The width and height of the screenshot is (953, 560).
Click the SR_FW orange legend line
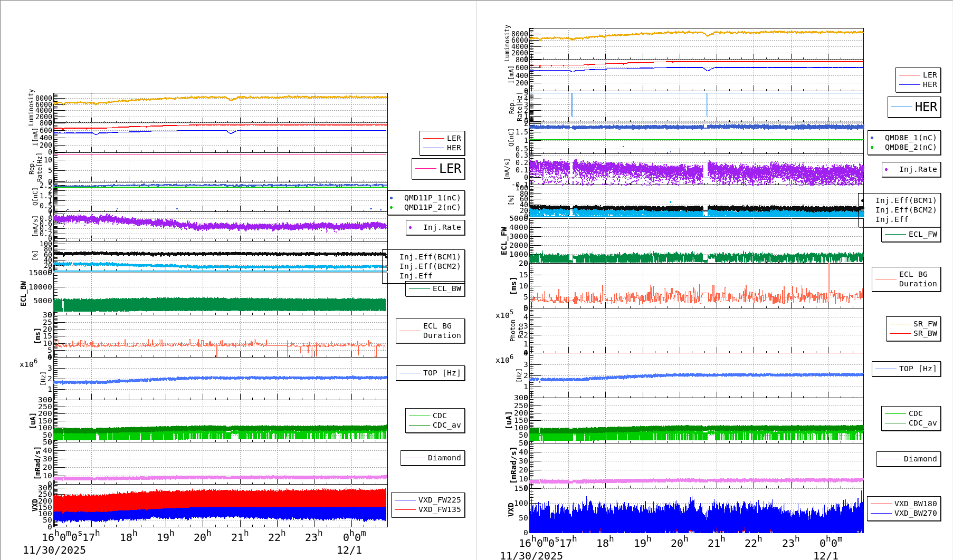coord(900,324)
